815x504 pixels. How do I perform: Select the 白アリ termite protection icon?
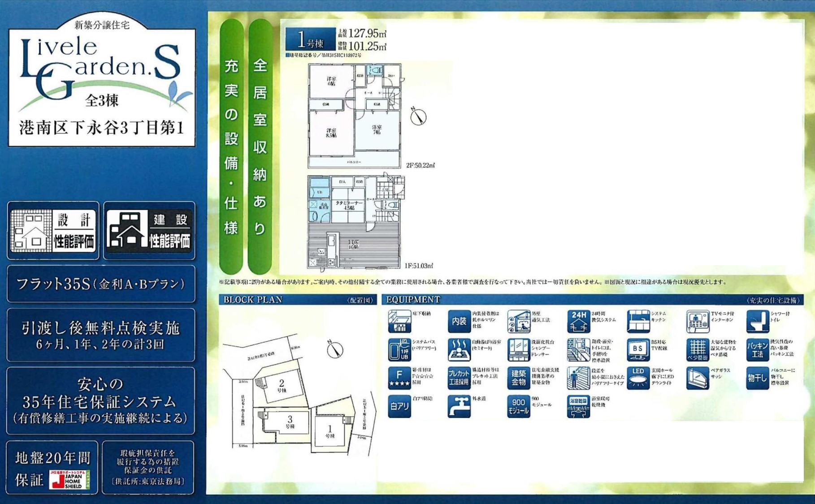point(399,406)
